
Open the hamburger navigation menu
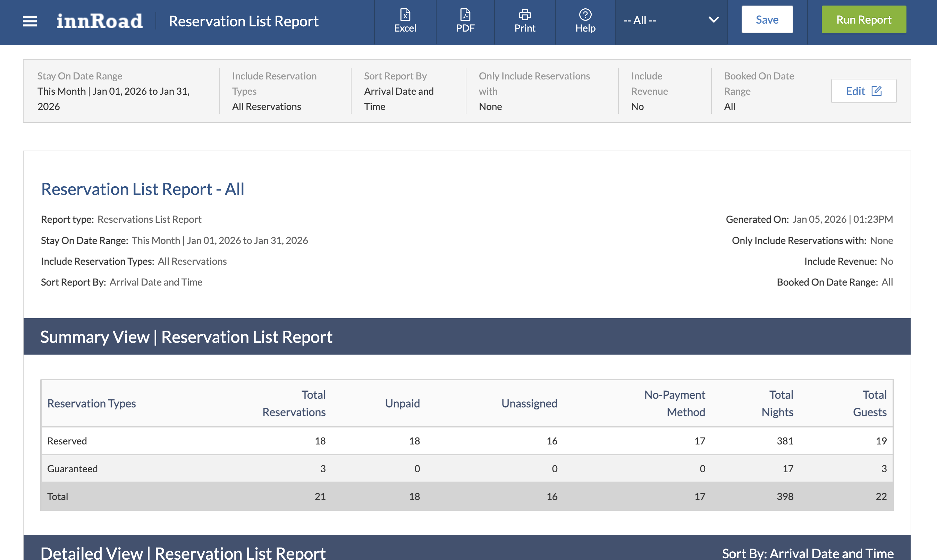tap(30, 21)
